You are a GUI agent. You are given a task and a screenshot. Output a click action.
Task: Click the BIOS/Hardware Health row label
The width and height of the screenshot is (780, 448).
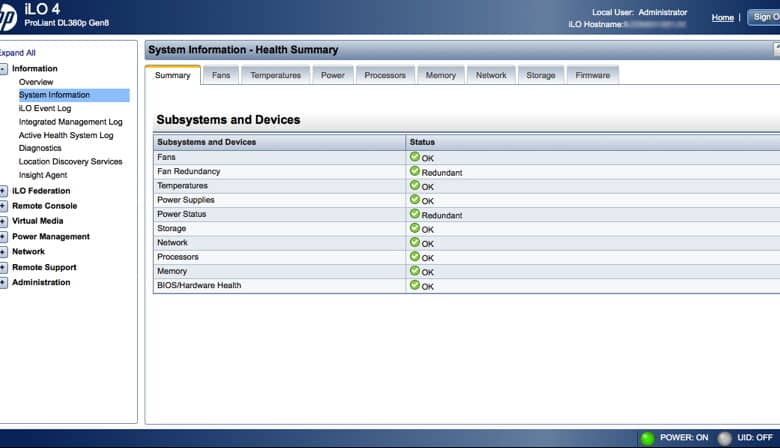tap(199, 285)
